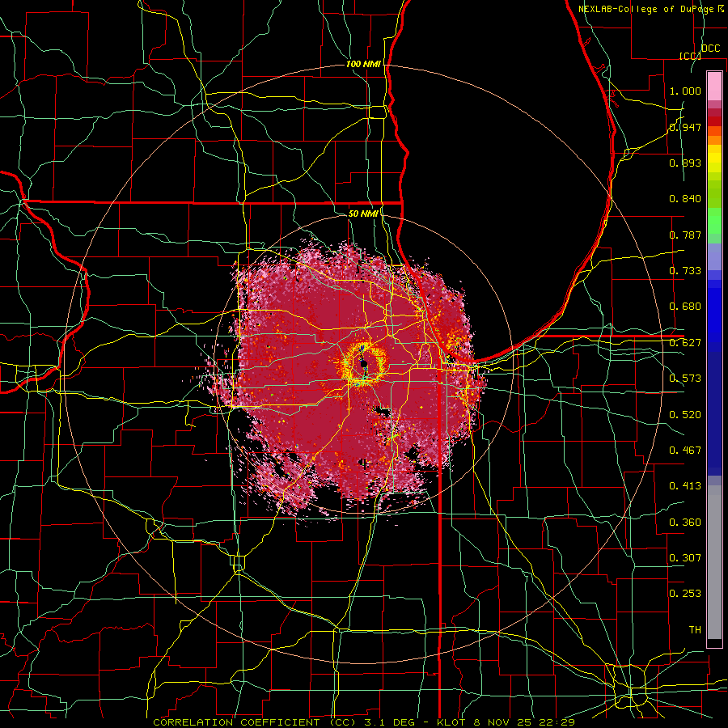The width and height of the screenshot is (728, 728).
Task: Click the 0.840 scale value
Action: (685, 199)
